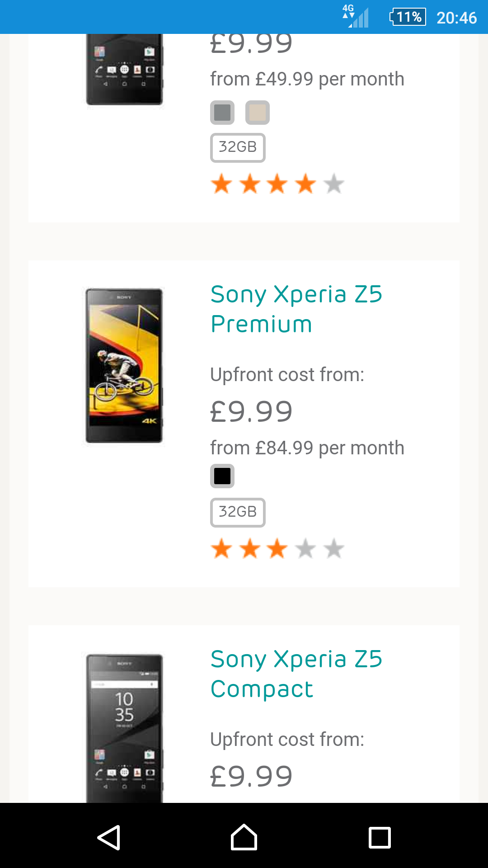Open the Sony Xperia Z5 Premium link

[296, 309]
